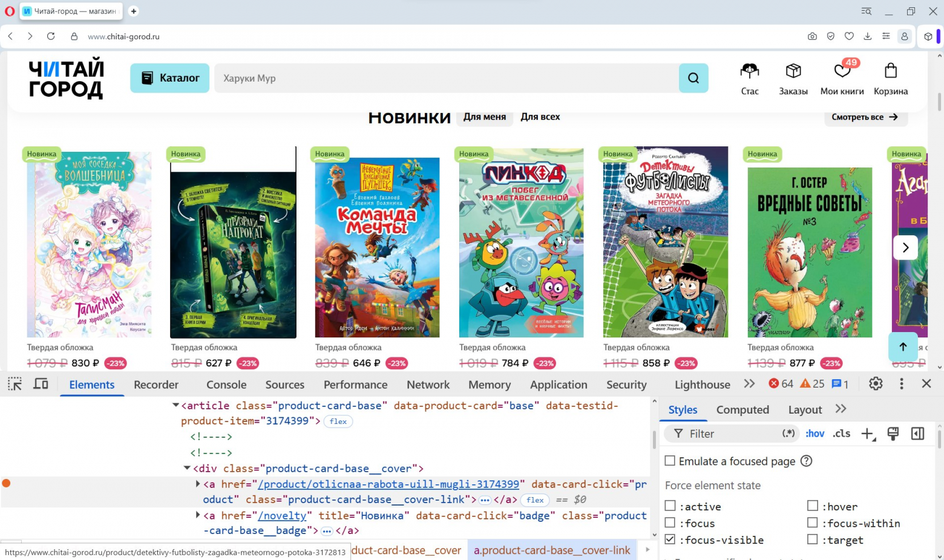
Task: Click the magnifier search button
Action: pos(693,78)
